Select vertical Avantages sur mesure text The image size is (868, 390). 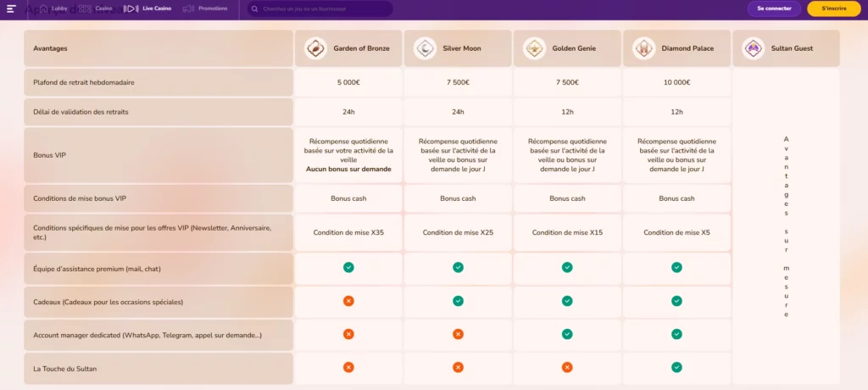(x=786, y=226)
